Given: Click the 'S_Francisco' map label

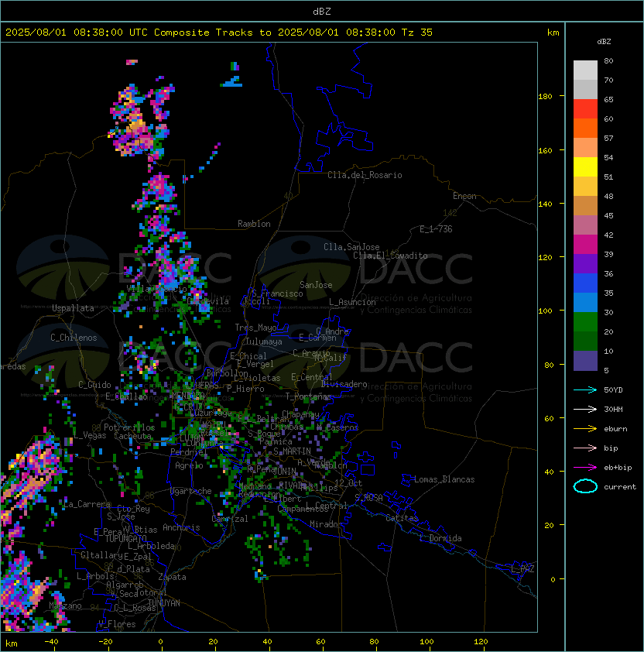Looking at the screenshot, I should [x=277, y=293].
